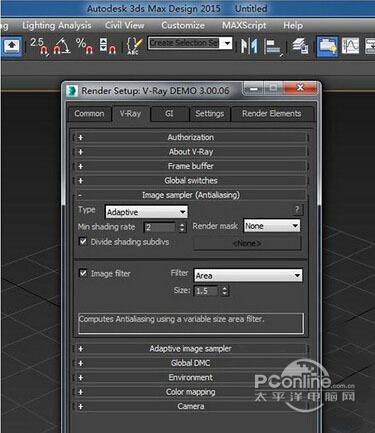The image size is (375, 433).
Task: Expand the Global DMC rollout
Action: coord(190,363)
